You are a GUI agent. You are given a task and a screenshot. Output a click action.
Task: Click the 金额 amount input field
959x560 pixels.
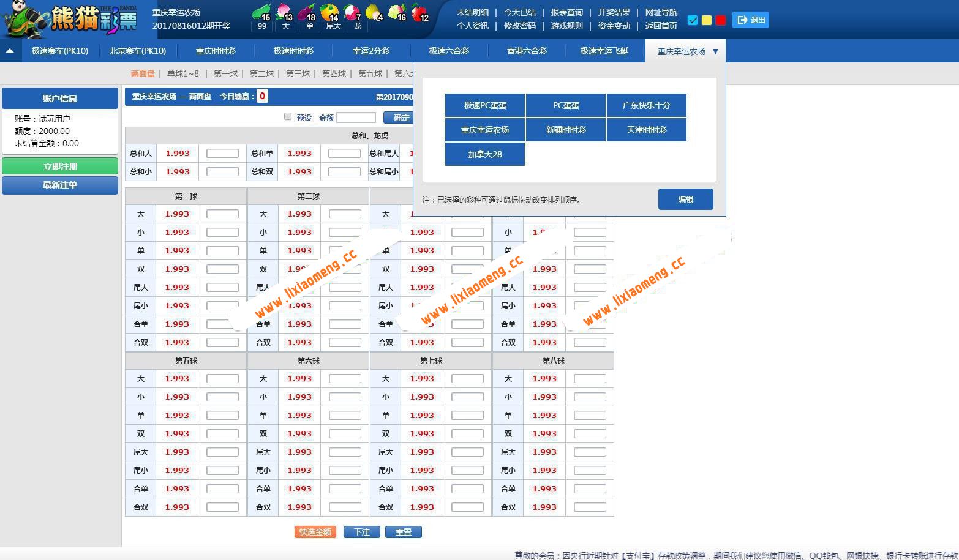point(357,117)
